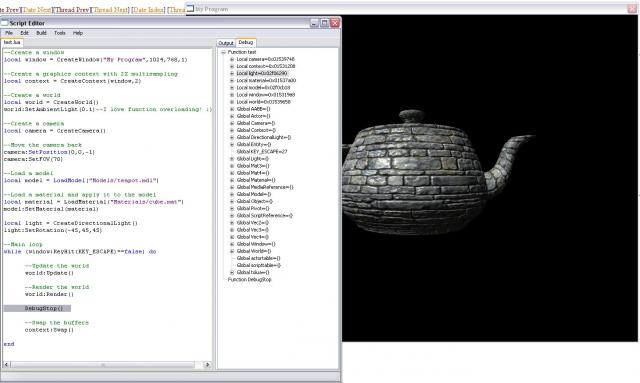Select the Global Model={} row
Screen dimensions: 640x383
click(x=254, y=194)
